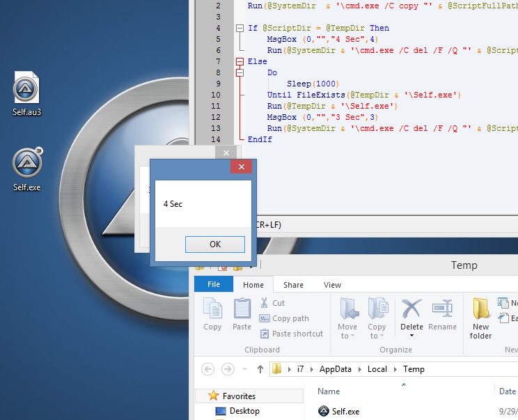This screenshot has height=420, width=518.
Task: Click the Sleep(1000) code on line 9
Action: 313,84
